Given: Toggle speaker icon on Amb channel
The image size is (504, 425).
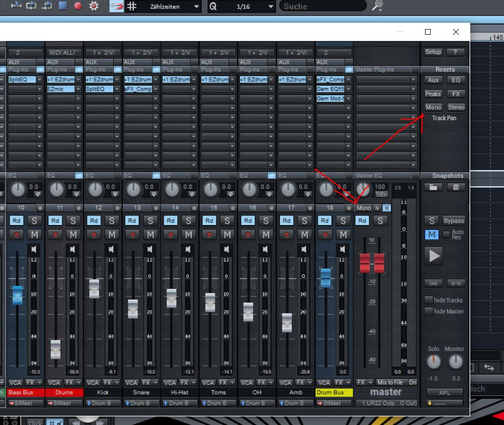Looking at the screenshot, I should [x=304, y=249].
